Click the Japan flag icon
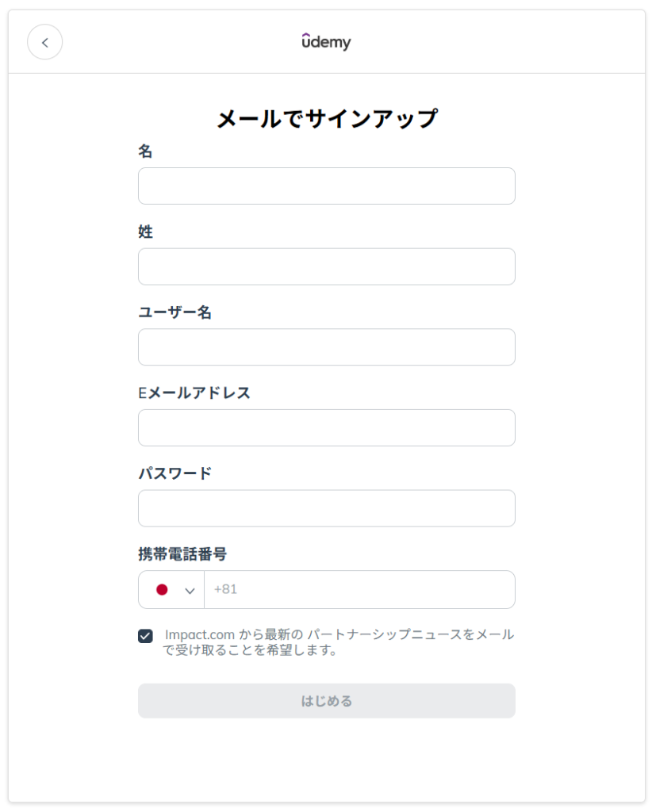Viewport: 652px width, 812px height. pos(162,590)
